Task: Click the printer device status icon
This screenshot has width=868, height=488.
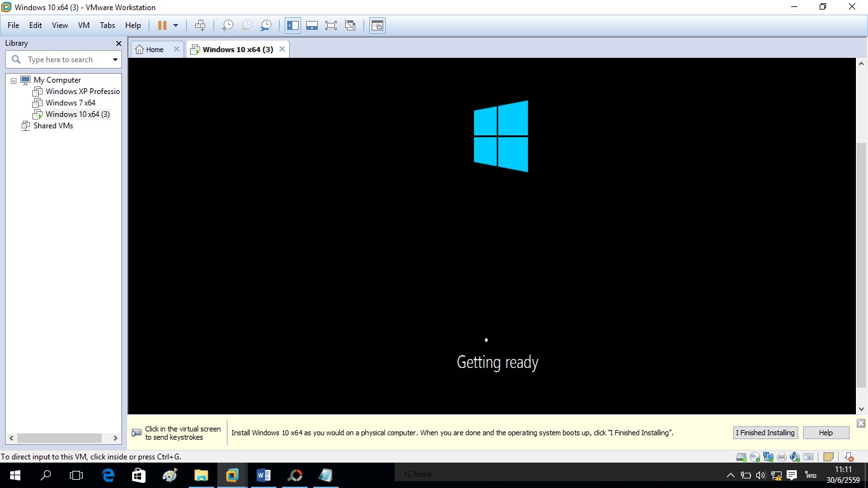Action: tap(782, 457)
